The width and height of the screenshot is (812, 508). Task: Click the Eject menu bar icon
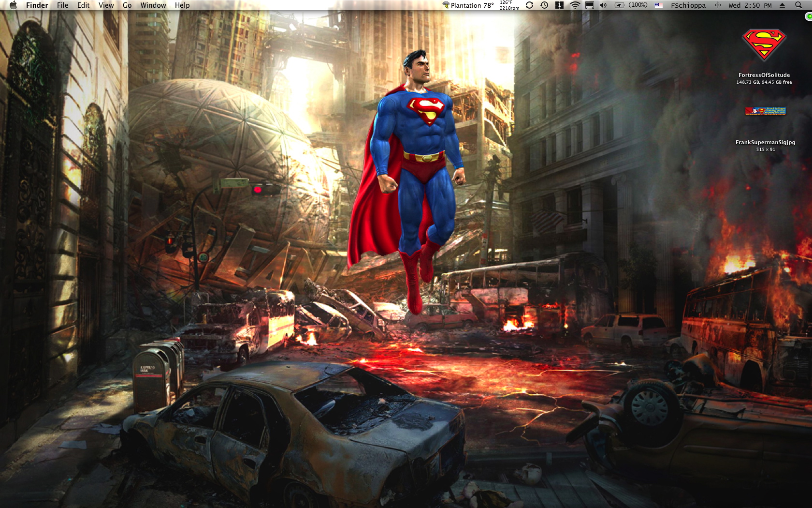point(782,5)
